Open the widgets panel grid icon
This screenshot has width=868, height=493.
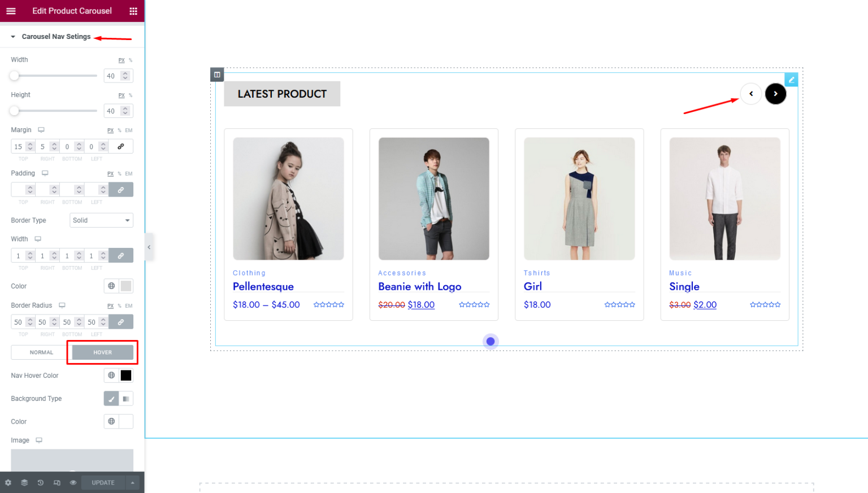pos(133,11)
